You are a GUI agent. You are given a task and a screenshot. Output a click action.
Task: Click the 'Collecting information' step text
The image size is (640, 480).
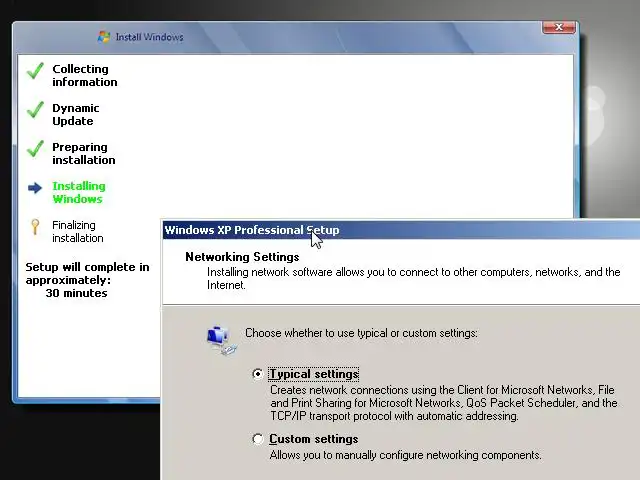coord(84,76)
